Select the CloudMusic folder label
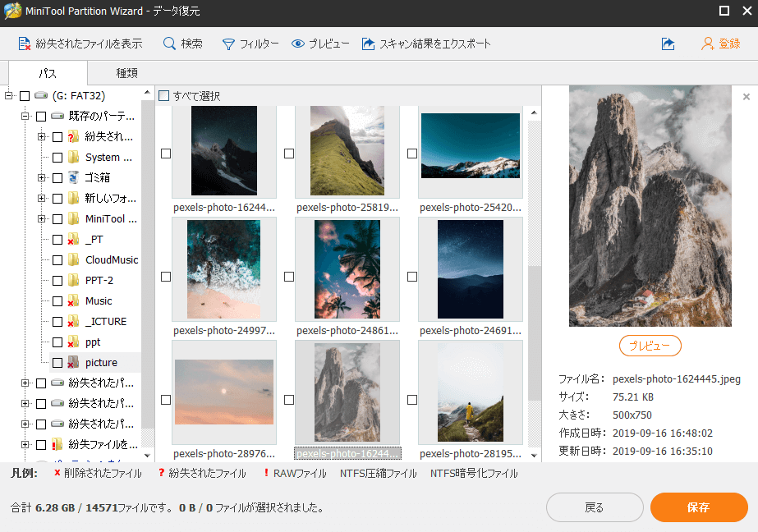This screenshot has height=532, width=758. (x=112, y=260)
